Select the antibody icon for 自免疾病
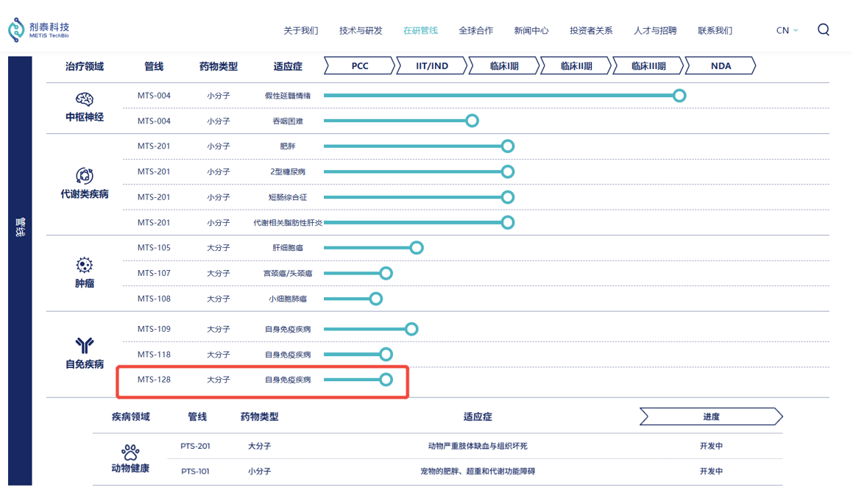This screenshot has height=504, width=853. 85,346
